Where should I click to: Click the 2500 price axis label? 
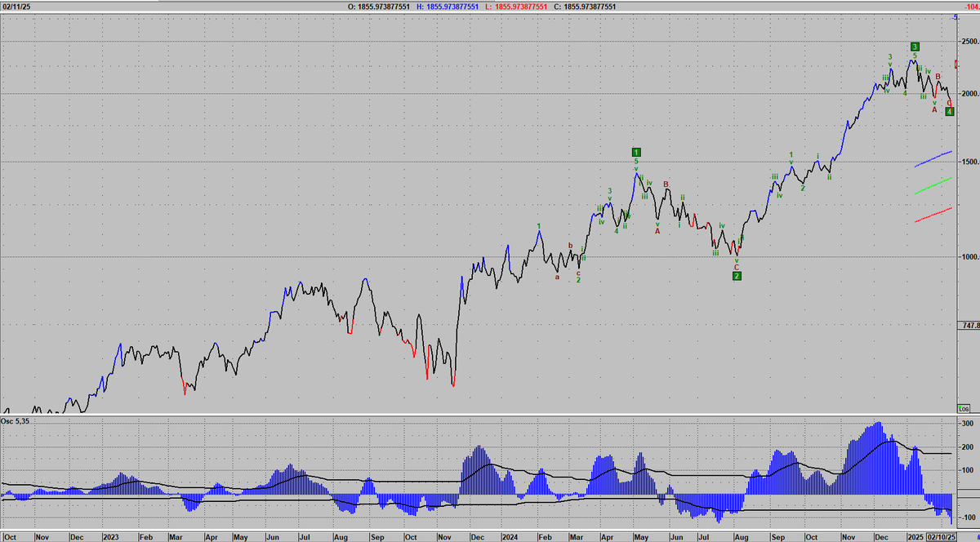pyautogui.click(x=970, y=41)
